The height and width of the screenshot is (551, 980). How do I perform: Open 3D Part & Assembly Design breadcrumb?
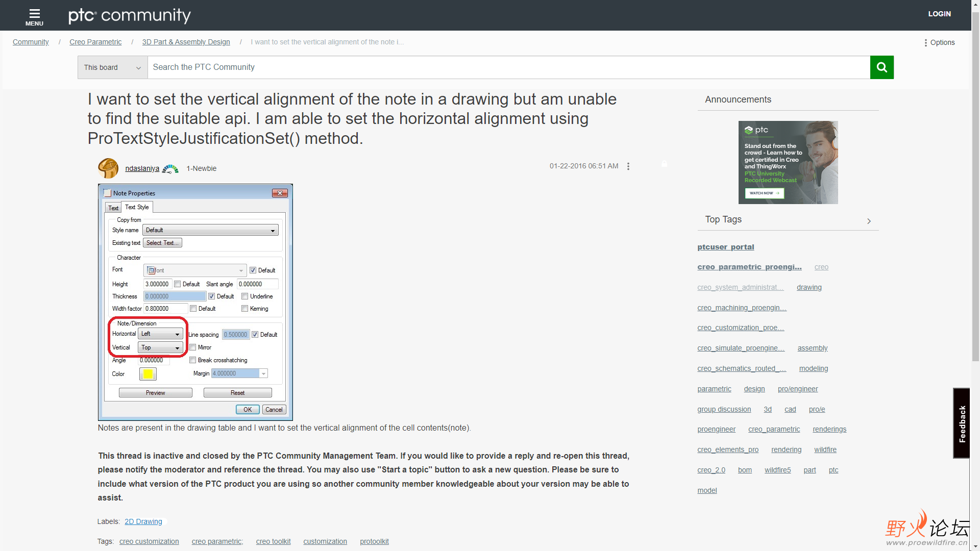click(186, 42)
